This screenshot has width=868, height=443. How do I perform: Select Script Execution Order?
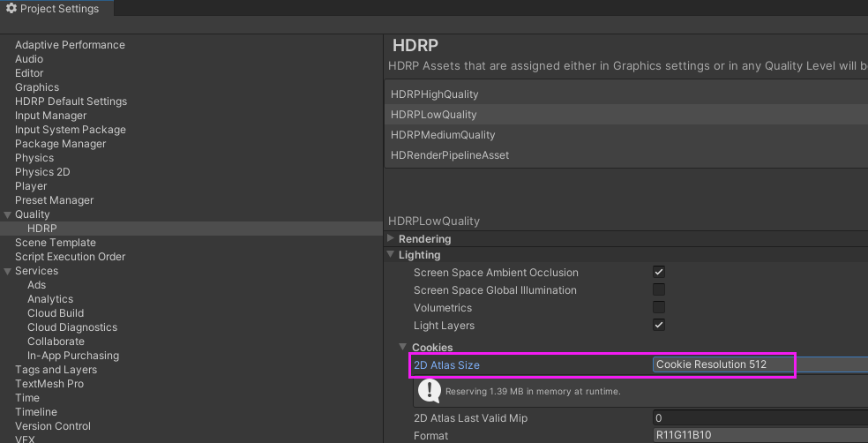[70, 257]
